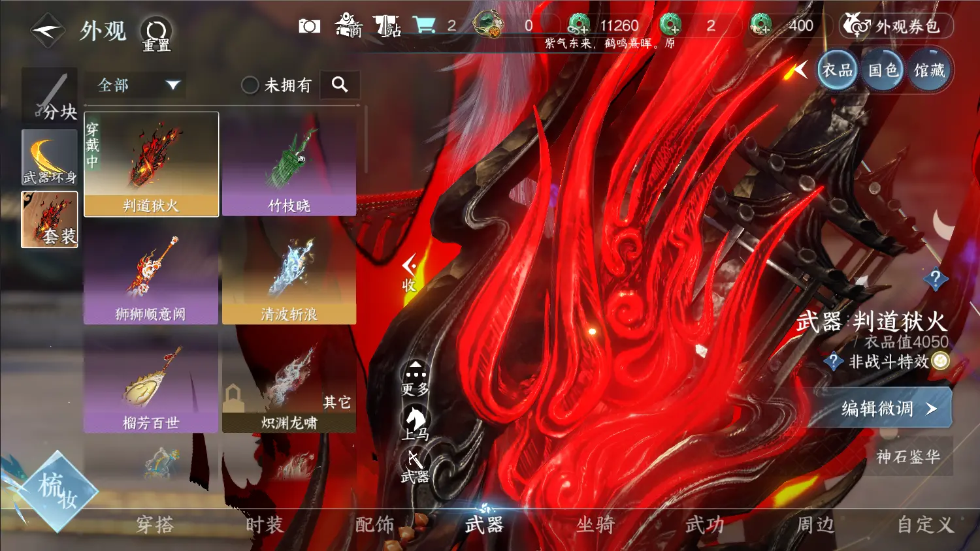Toggle the 武器 weapon display icon

(415, 467)
